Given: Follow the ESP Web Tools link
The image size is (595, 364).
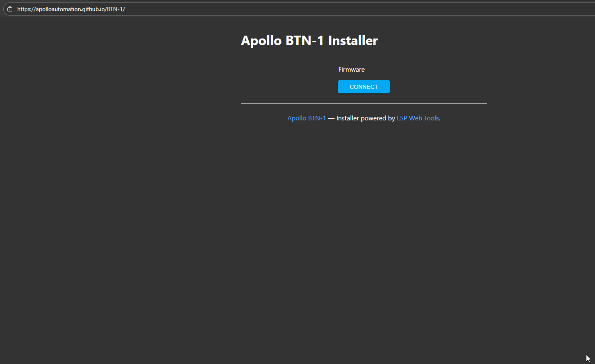Looking at the screenshot, I should [x=418, y=118].
